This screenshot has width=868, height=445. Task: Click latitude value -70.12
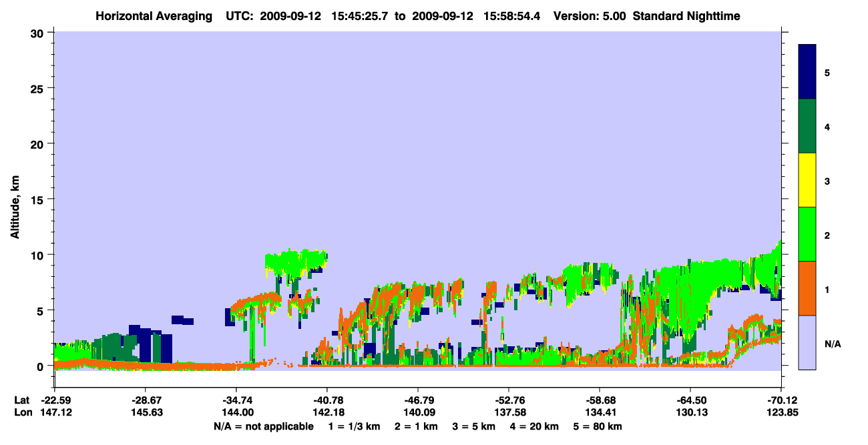pyautogui.click(x=781, y=400)
